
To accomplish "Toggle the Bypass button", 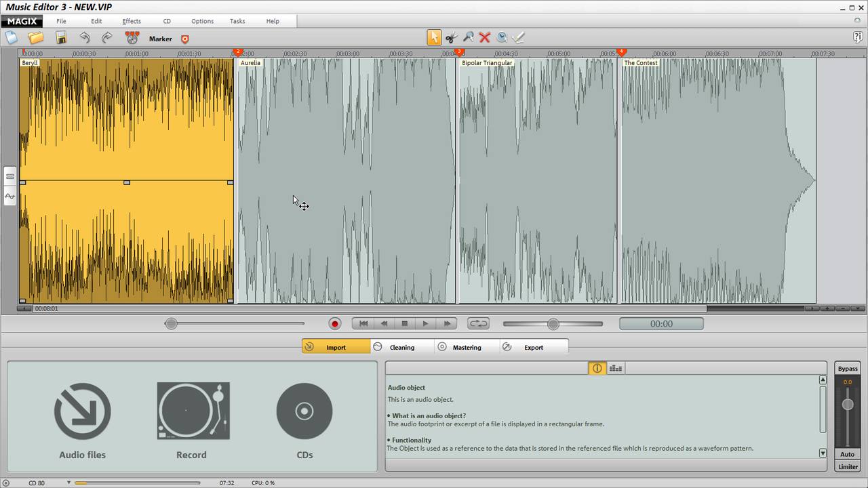I will tap(848, 369).
